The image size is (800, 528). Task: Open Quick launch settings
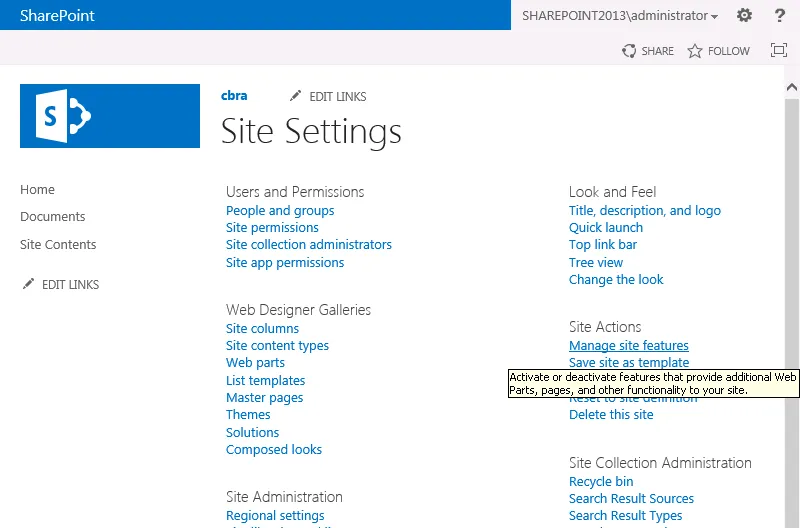coord(606,228)
